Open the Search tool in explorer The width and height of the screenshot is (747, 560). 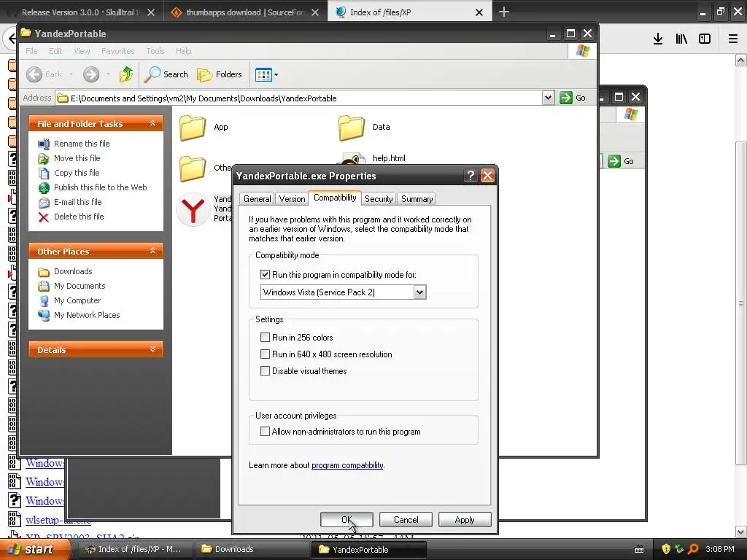166,74
